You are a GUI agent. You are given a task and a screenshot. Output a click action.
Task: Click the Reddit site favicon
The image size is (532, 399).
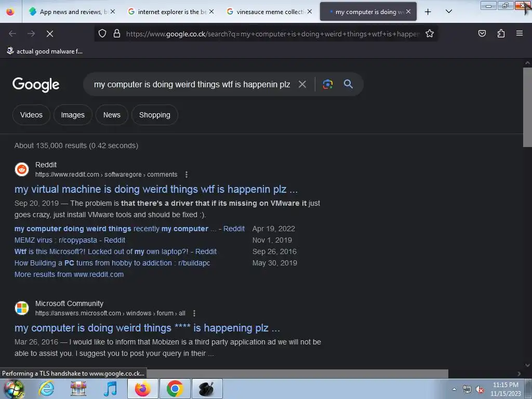point(22,169)
